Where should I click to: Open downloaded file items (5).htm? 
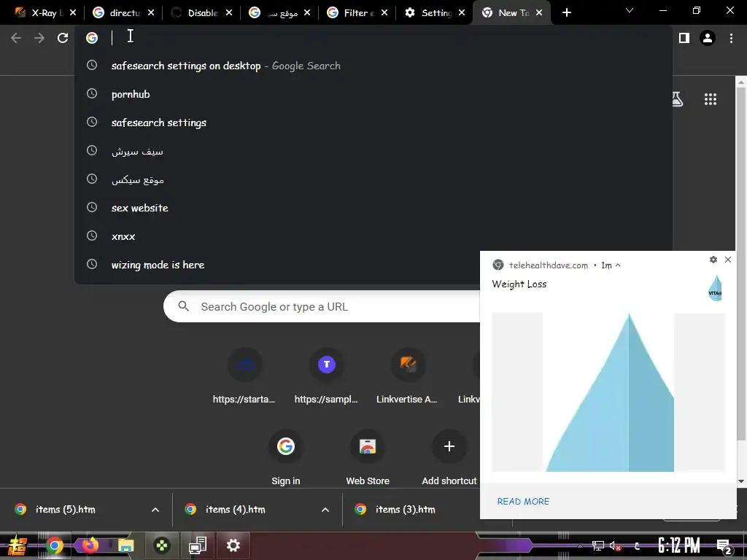point(65,510)
